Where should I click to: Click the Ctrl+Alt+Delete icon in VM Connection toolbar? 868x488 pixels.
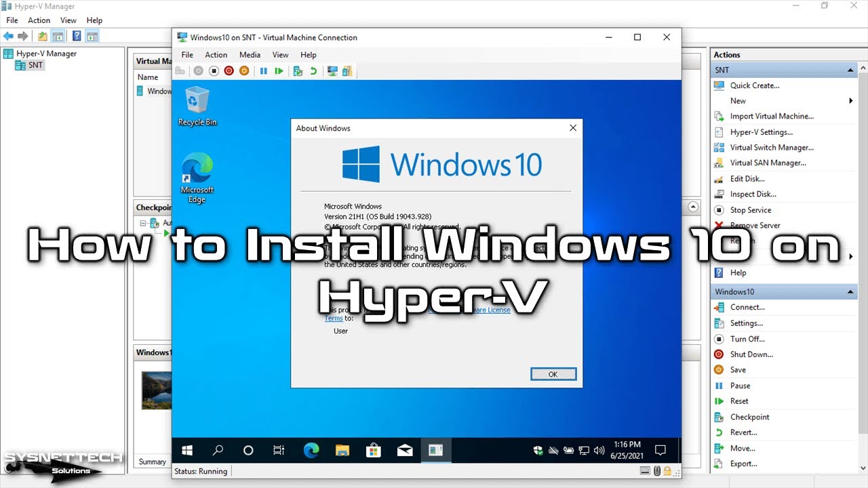coord(180,70)
